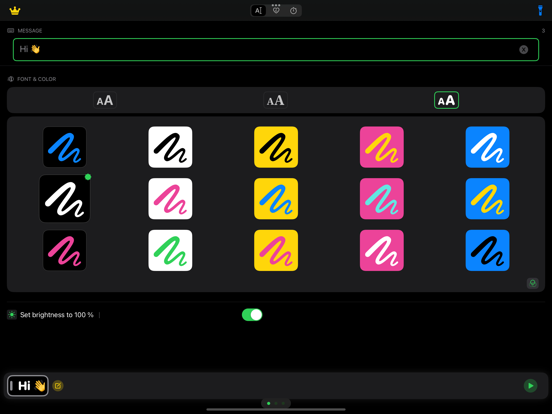Choose the serif font style
552x414 pixels.
point(275,100)
